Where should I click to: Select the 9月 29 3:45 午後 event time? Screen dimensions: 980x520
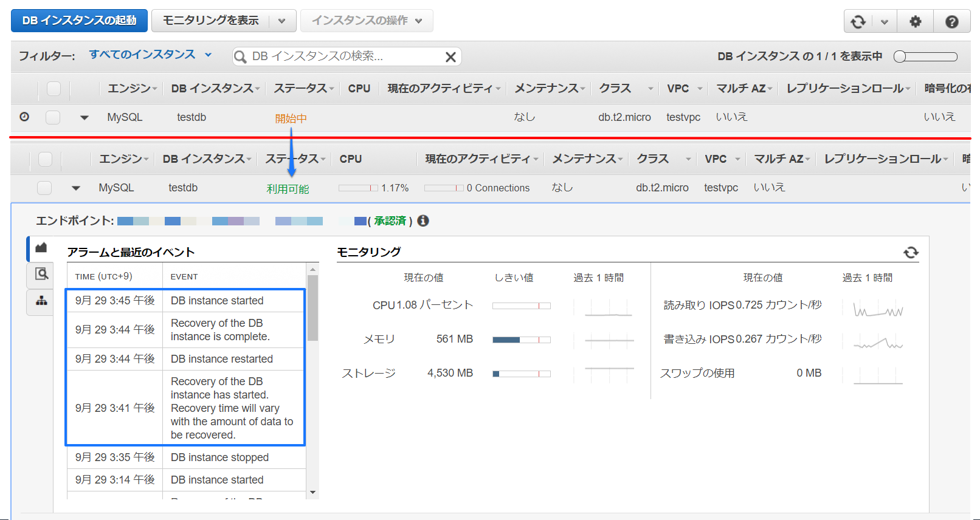click(115, 301)
